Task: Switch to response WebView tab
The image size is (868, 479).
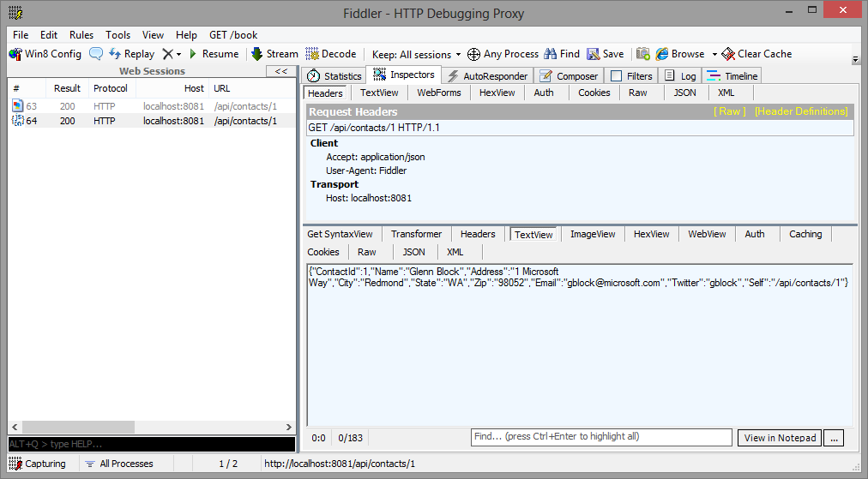Action: (707, 234)
